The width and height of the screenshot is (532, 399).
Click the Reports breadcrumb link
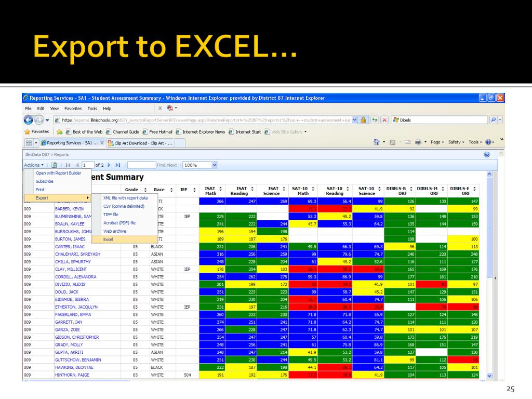coord(61,155)
